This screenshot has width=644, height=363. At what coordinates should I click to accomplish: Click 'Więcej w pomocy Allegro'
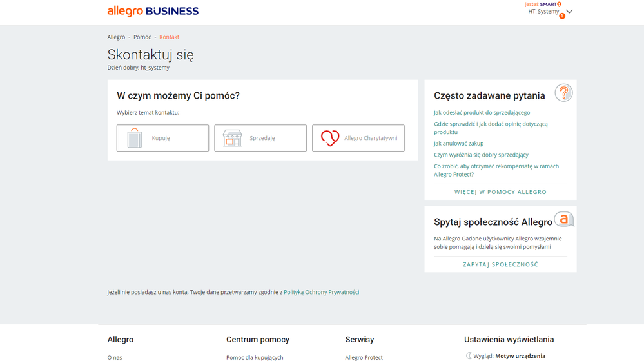[x=500, y=192]
